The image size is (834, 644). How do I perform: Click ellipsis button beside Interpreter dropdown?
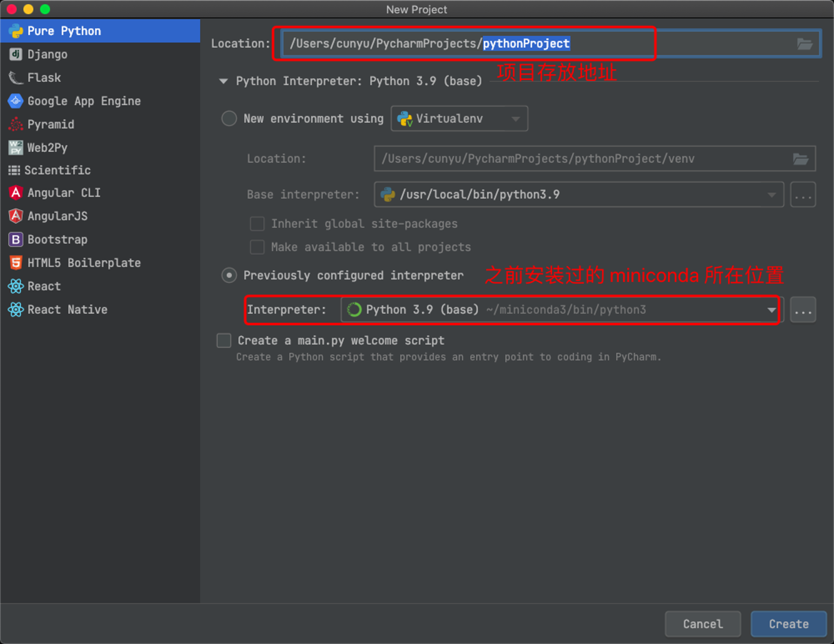tap(803, 309)
